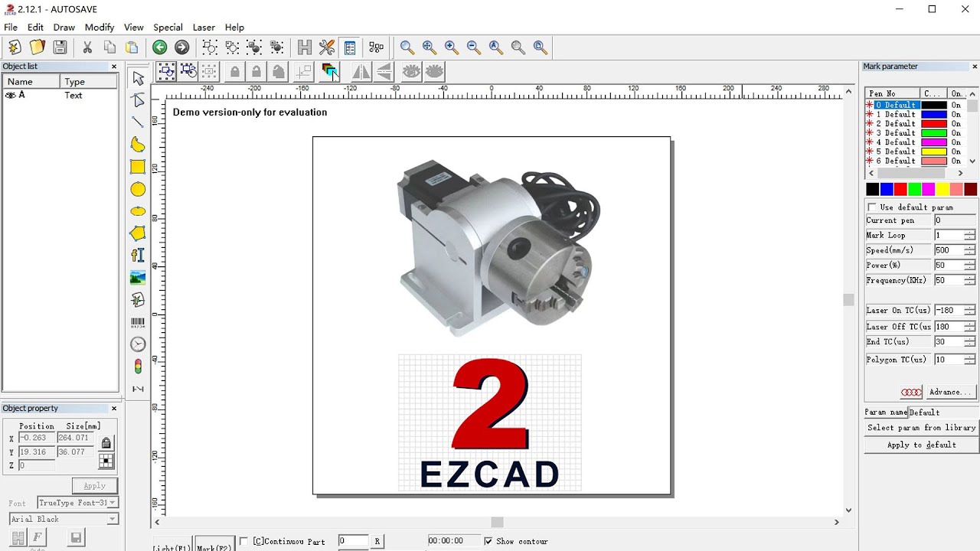The height and width of the screenshot is (551, 980).
Task: Click the Speed(mm/s) spinner arrows
Action: [x=970, y=250]
